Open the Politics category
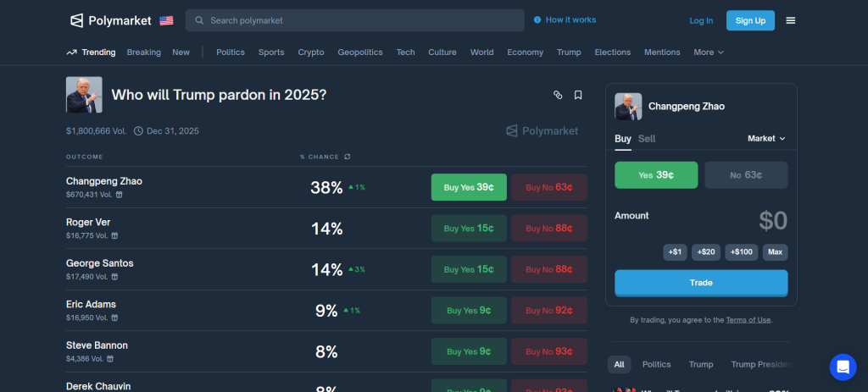The width and height of the screenshot is (868, 392). pos(231,52)
